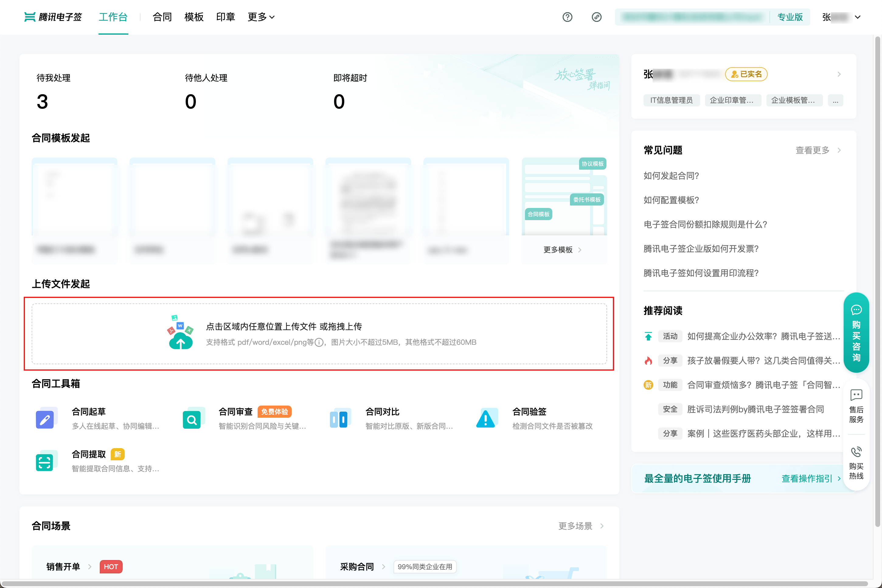Click the HOT badge on 销售开单
This screenshot has width=882, height=588.
[x=111, y=567]
